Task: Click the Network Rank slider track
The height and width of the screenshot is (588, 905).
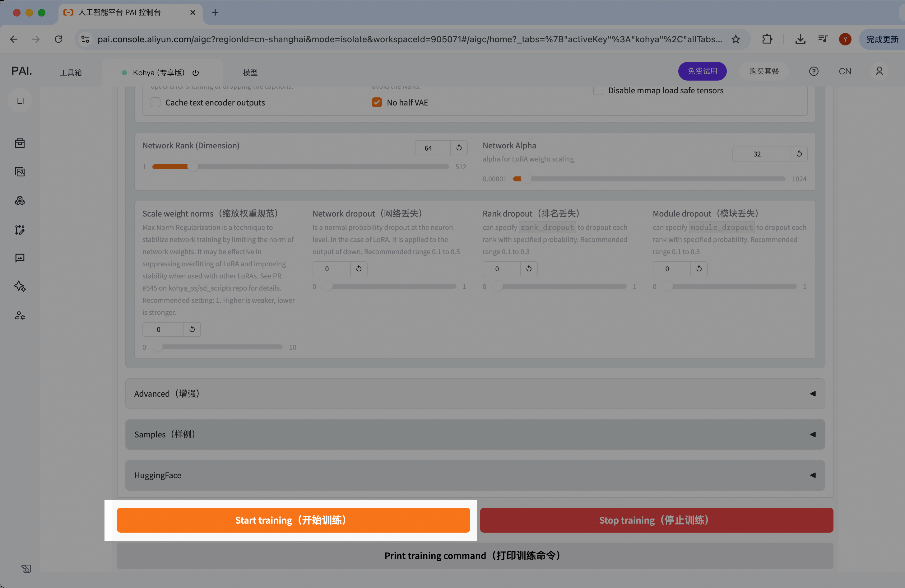Action: point(300,167)
